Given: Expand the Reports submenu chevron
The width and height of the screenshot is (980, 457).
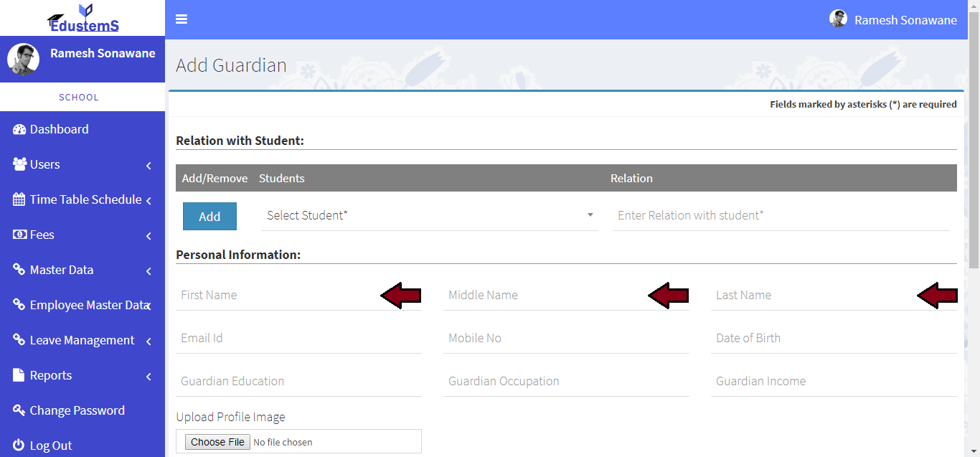Looking at the screenshot, I should point(149,376).
